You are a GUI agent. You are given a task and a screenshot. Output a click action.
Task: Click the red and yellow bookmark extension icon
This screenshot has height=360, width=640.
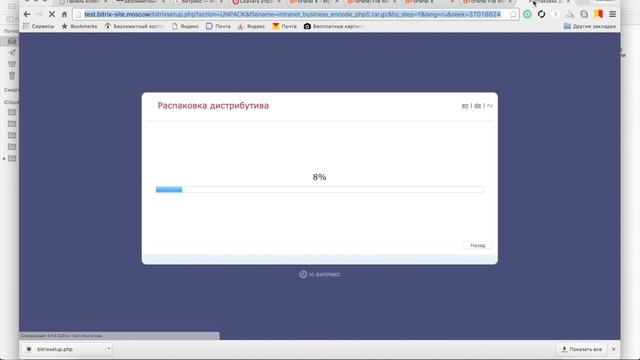point(599,14)
